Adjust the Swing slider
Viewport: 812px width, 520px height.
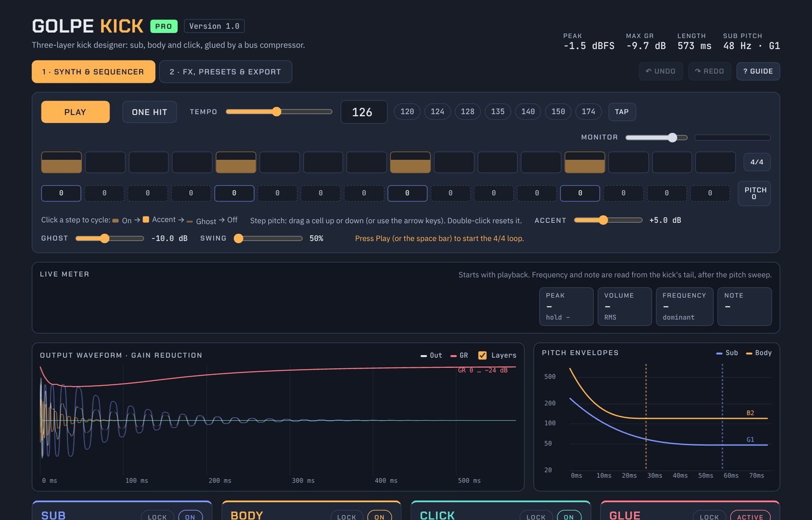tap(268, 238)
